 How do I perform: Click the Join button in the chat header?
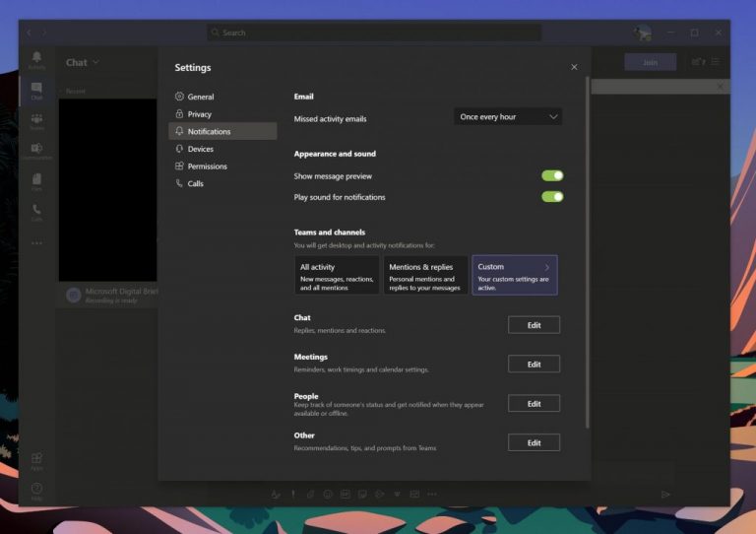point(650,62)
